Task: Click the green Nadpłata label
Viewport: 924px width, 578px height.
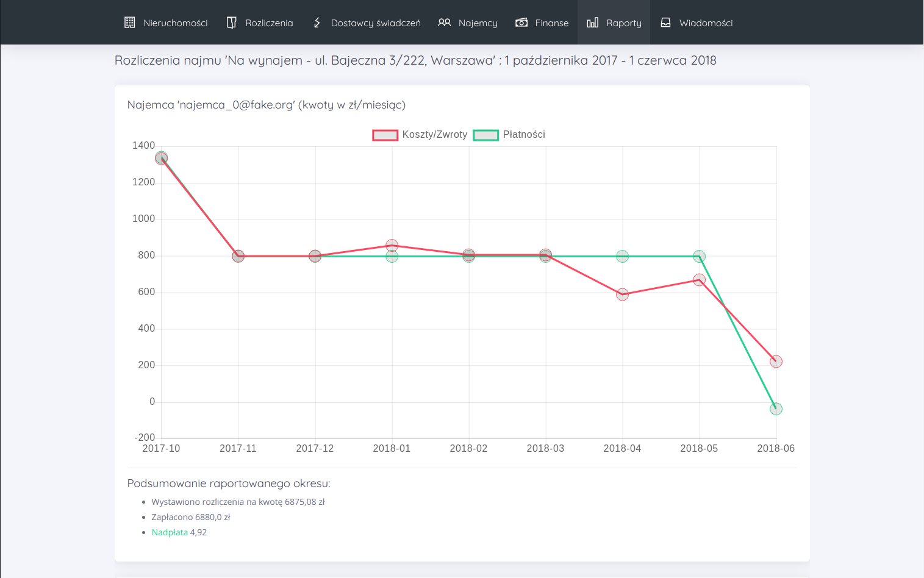Action: (x=170, y=532)
